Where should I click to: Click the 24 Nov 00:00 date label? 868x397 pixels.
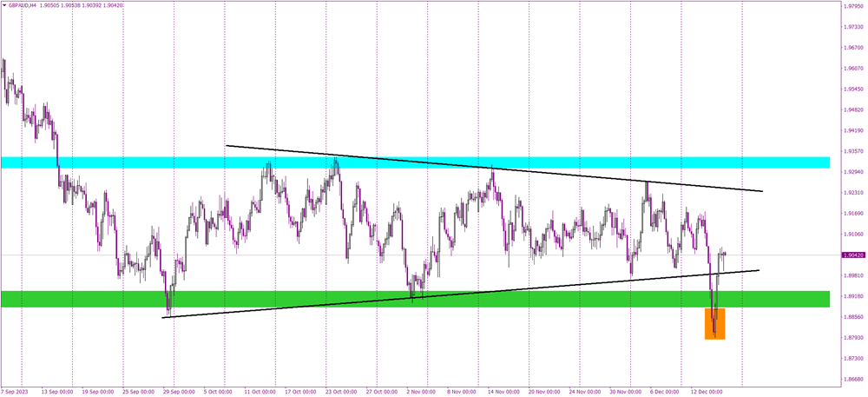[584, 392]
